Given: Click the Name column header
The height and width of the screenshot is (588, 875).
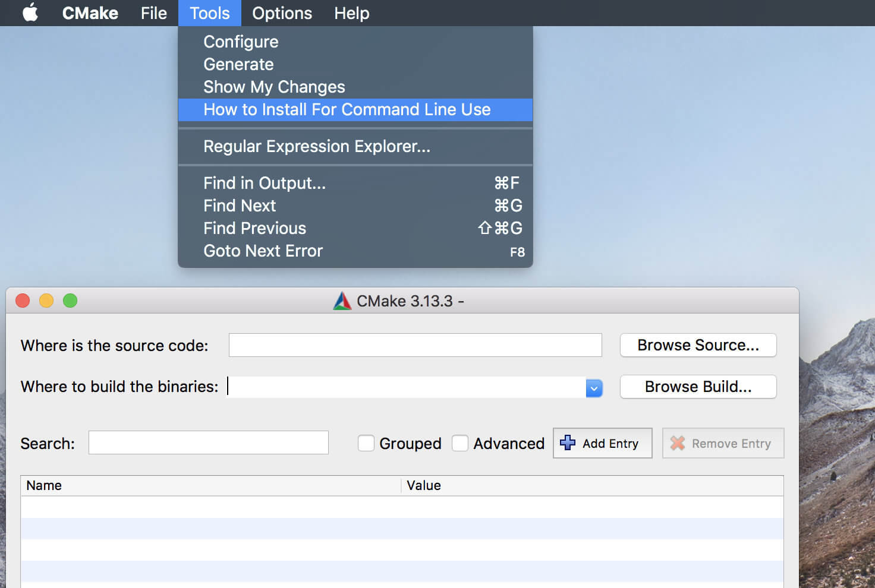Looking at the screenshot, I should (211, 486).
